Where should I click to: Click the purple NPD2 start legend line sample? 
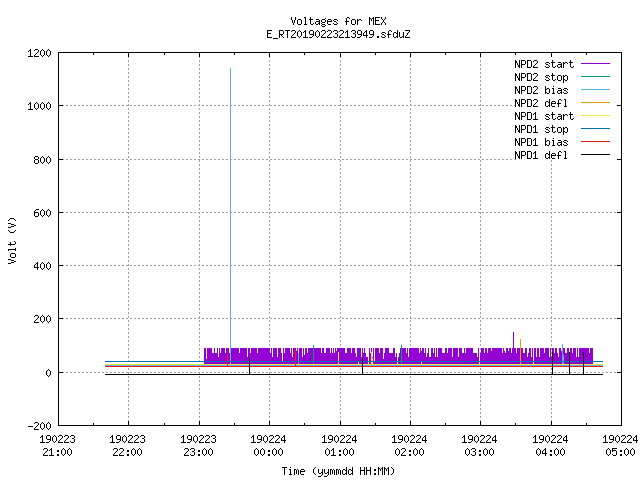pyautogui.click(x=596, y=64)
